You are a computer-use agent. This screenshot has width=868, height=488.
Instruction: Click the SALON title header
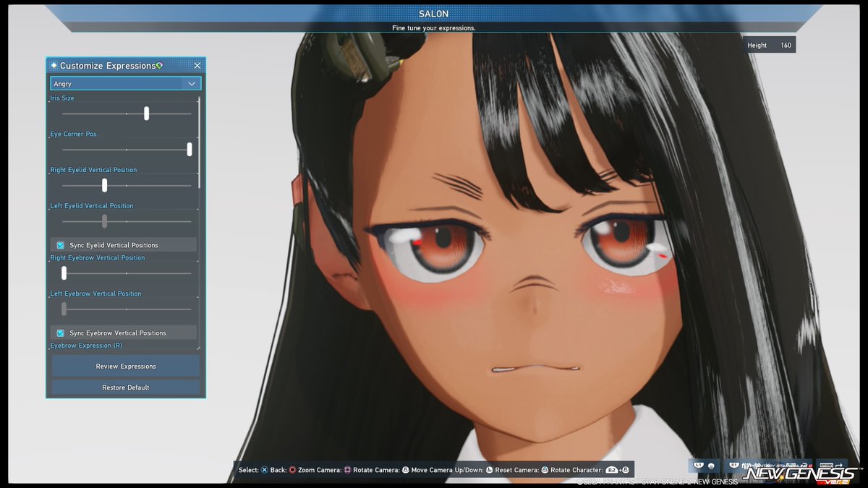click(x=433, y=14)
